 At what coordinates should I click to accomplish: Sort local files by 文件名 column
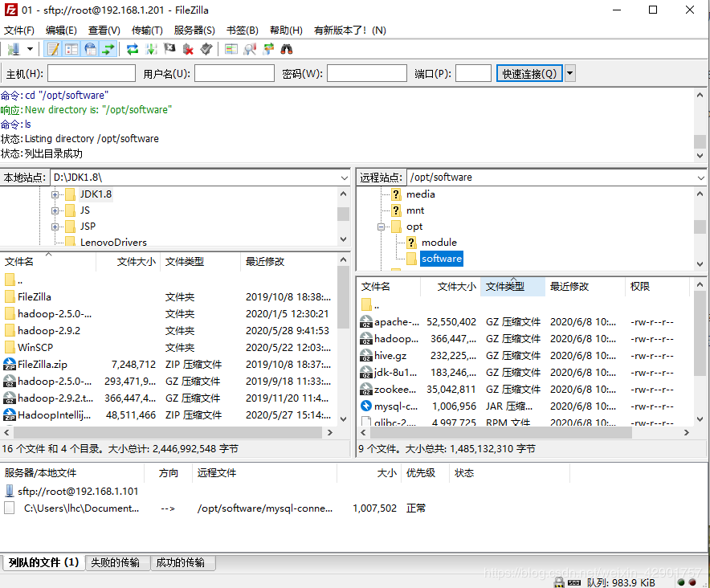(48, 262)
